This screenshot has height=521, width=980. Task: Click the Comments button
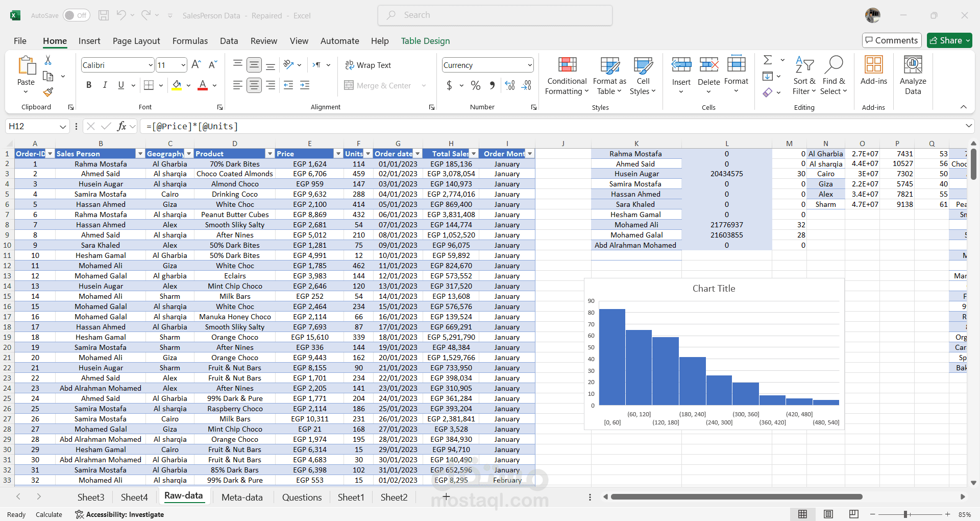[892, 40]
